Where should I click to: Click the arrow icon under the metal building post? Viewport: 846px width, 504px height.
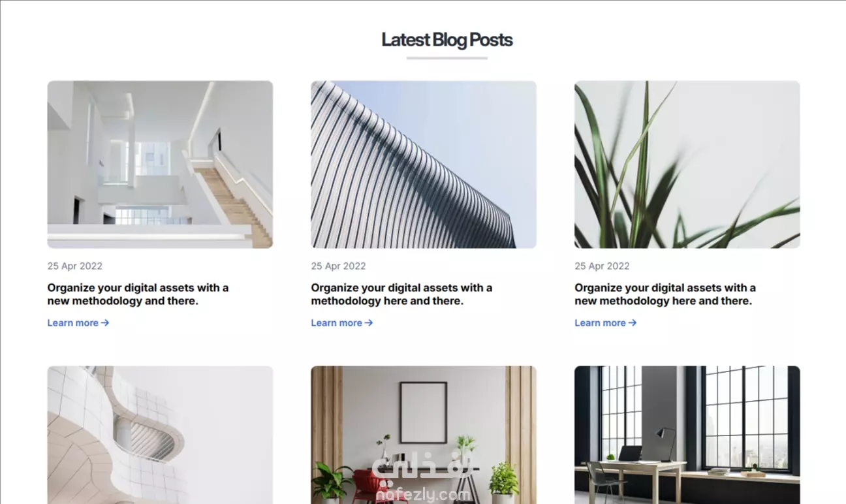pyautogui.click(x=369, y=323)
